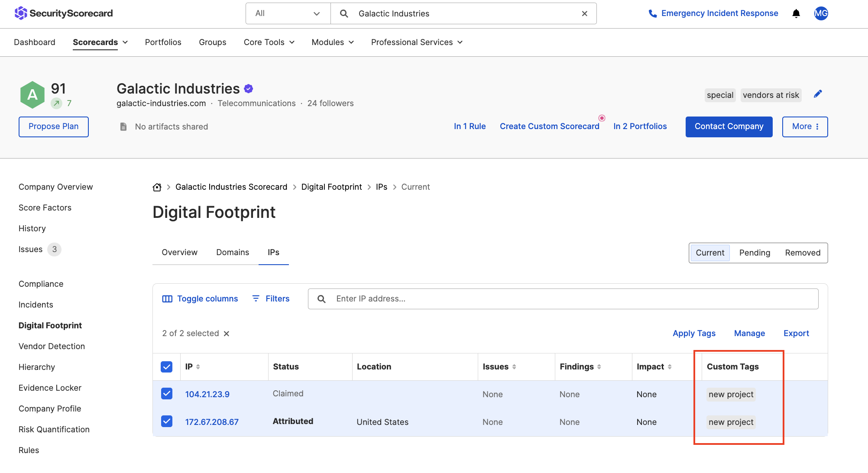This screenshot has height=473, width=868.
Task: Uncheck the select-all header checkbox
Action: click(x=167, y=367)
